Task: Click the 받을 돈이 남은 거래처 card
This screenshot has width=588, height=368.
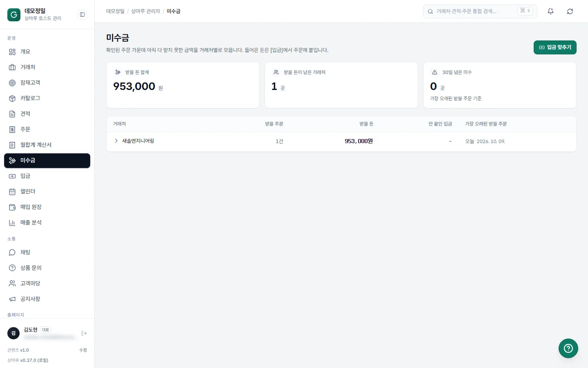Action: [x=341, y=85]
